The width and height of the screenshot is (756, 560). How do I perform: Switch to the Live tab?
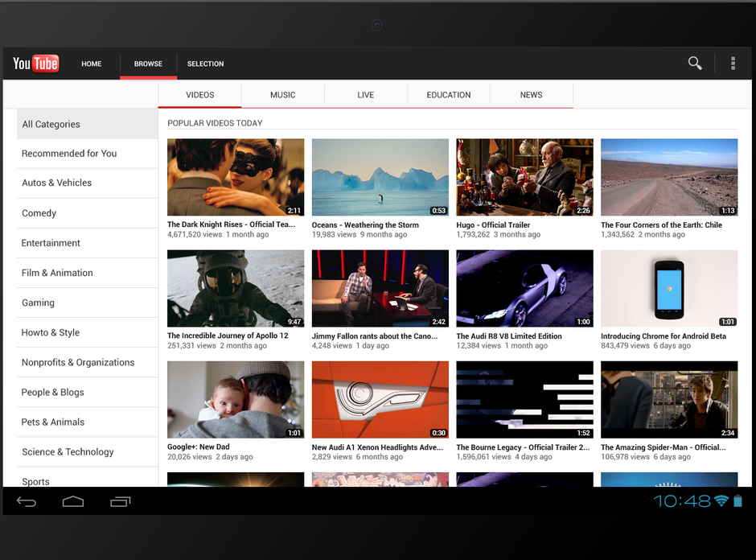tap(366, 95)
